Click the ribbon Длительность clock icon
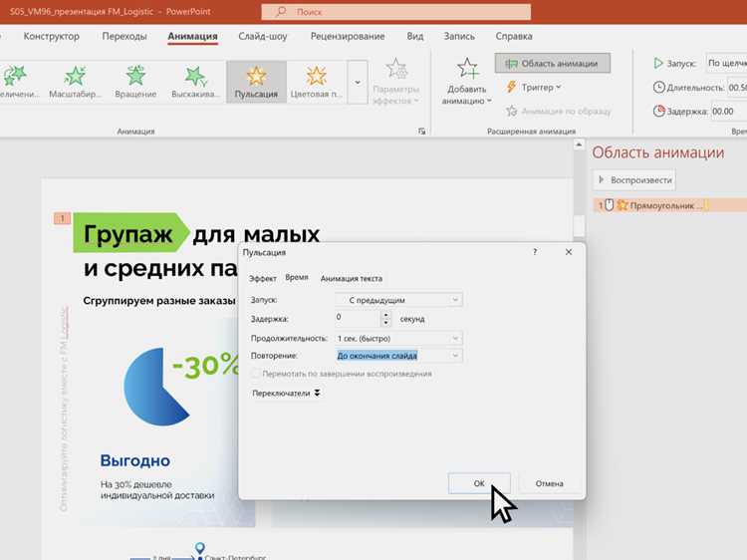This screenshot has width=747, height=560. [659, 88]
